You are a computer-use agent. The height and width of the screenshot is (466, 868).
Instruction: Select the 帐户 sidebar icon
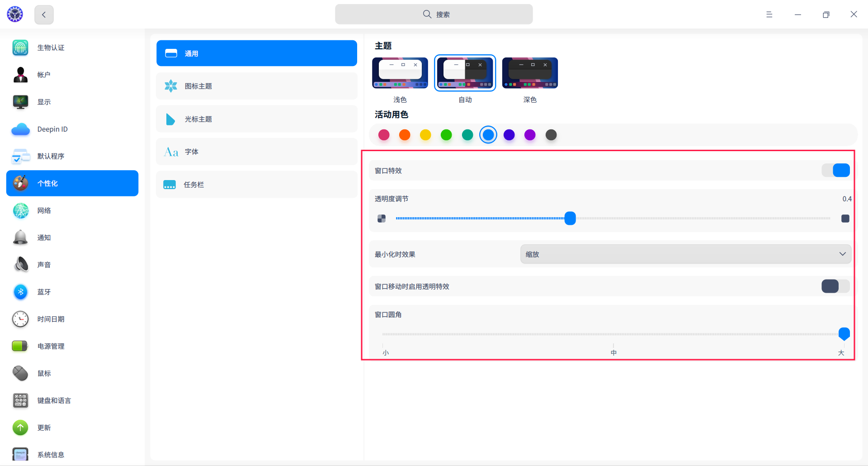tap(44, 75)
